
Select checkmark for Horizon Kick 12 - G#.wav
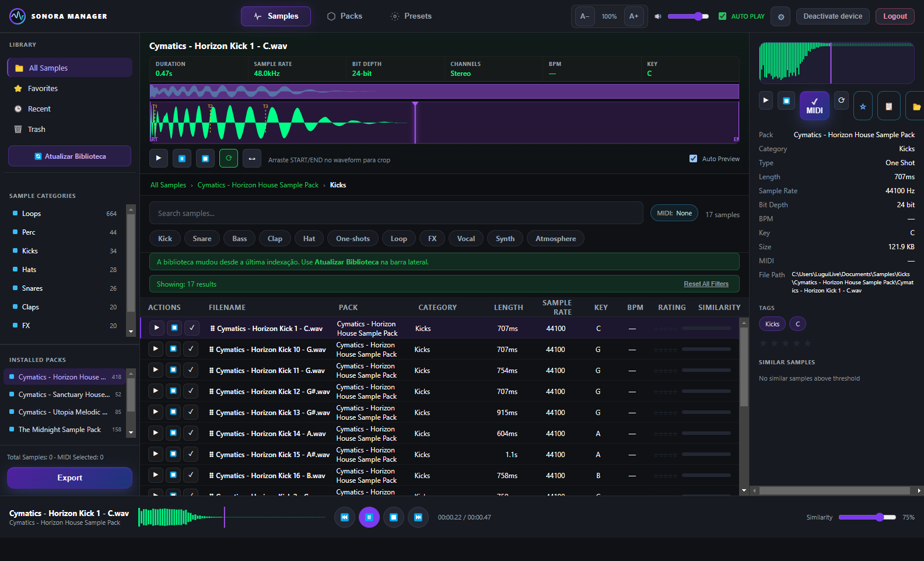tap(191, 391)
